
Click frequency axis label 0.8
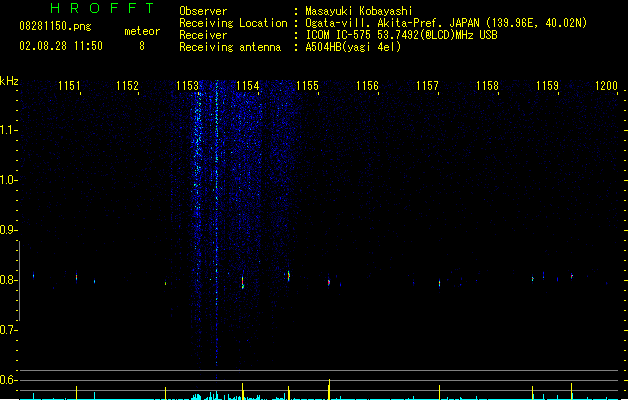tap(8, 280)
